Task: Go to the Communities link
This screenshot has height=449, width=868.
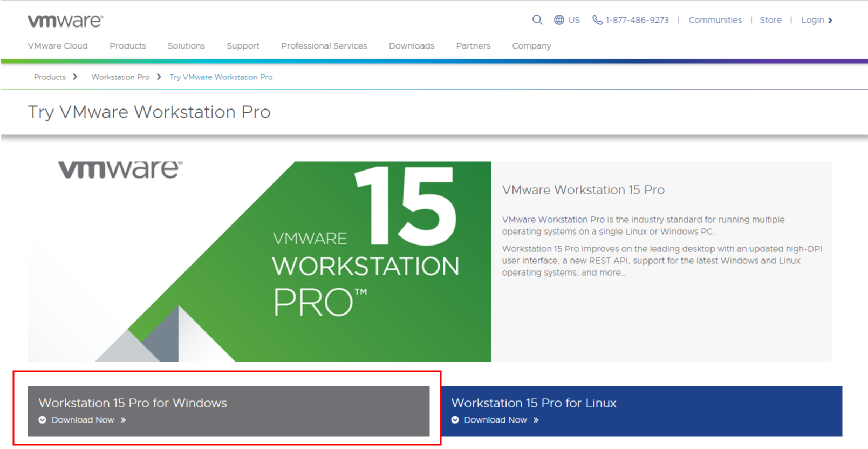Action: coord(715,20)
